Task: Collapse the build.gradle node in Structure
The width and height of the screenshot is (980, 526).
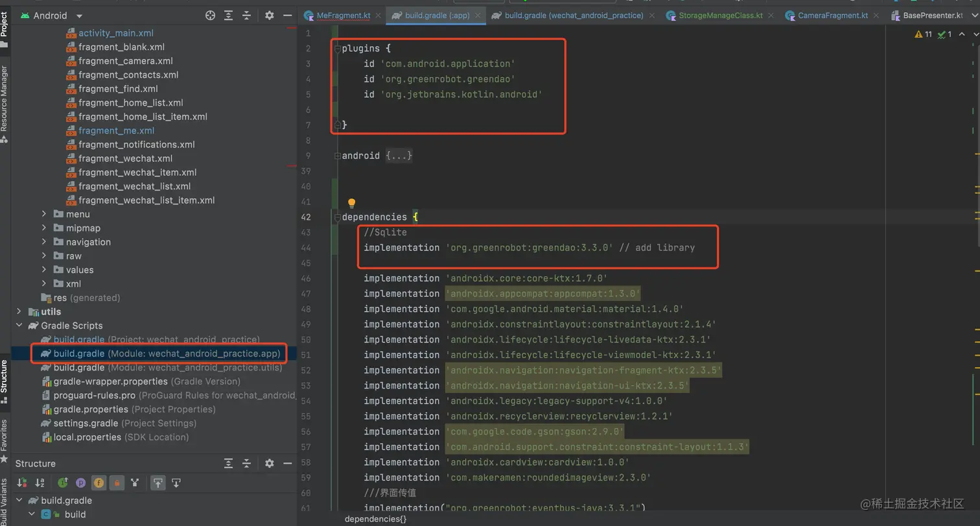Action: tap(19, 501)
